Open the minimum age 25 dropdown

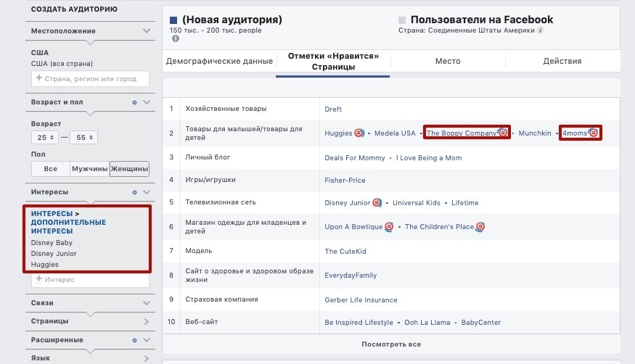(x=45, y=138)
